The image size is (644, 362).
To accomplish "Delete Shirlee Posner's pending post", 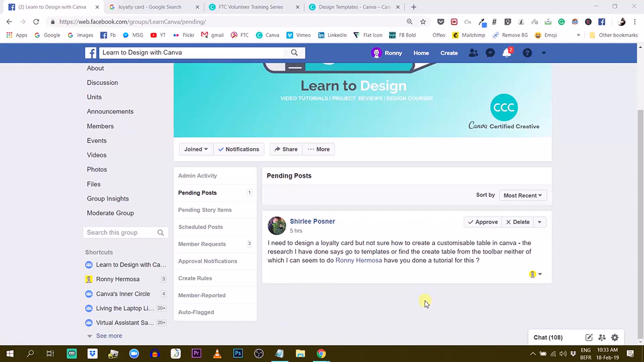I will (518, 222).
